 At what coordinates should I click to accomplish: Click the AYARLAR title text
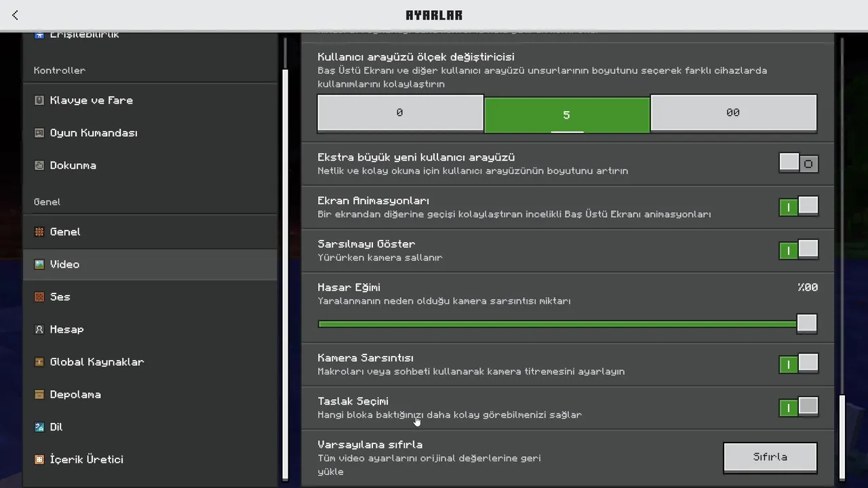point(434,15)
